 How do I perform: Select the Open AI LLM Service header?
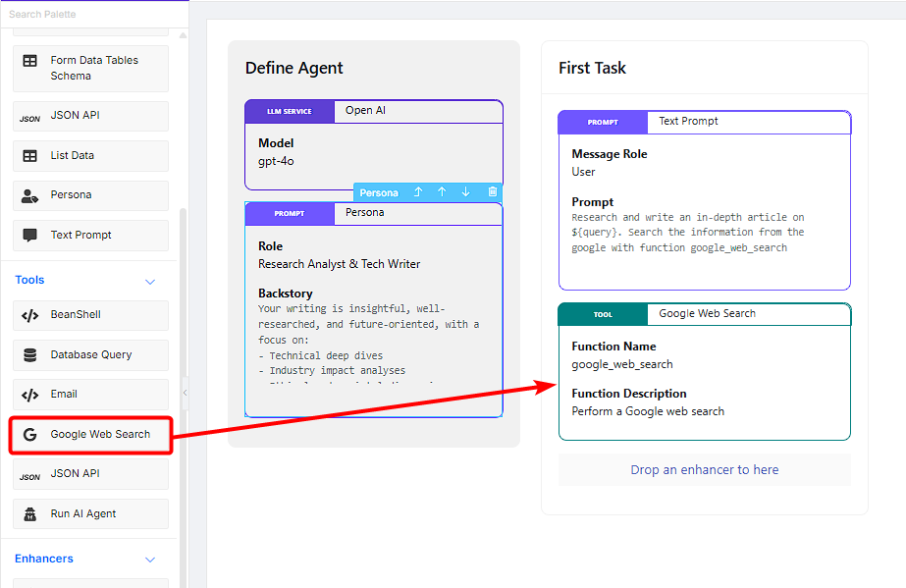[374, 112]
